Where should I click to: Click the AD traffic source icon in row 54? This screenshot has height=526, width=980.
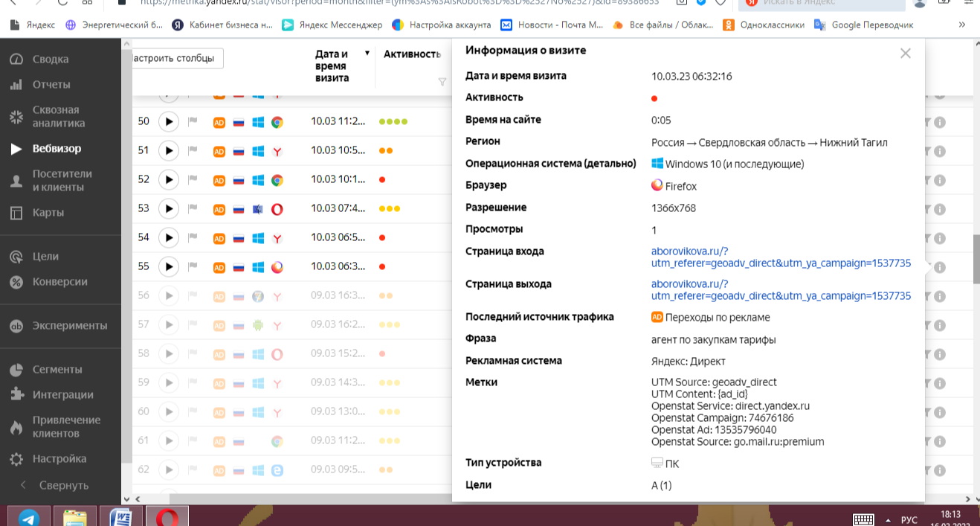pyautogui.click(x=219, y=238)
